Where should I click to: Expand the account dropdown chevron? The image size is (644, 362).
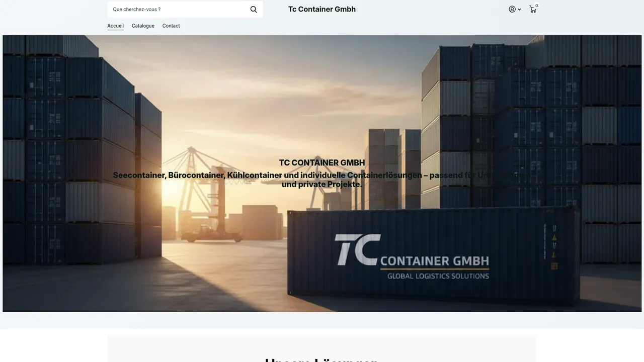(x=519, y=10)
